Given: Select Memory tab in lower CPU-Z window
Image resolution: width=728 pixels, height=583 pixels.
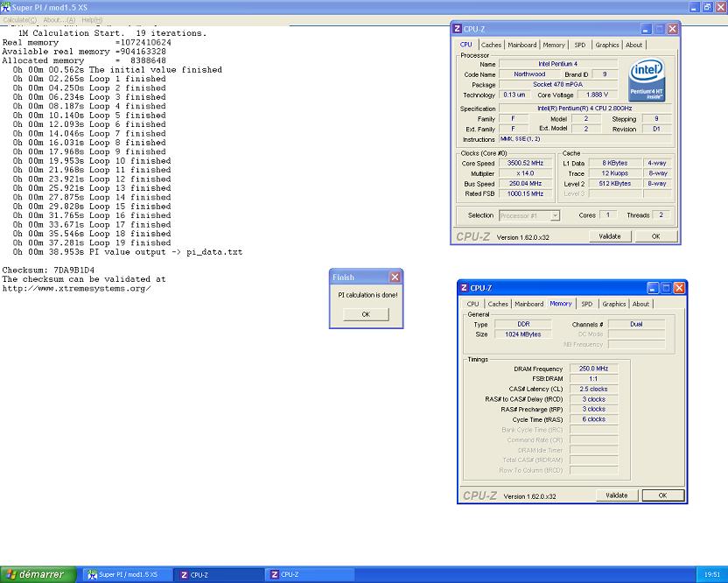Looking at the screenshot, I should point(561,304).
